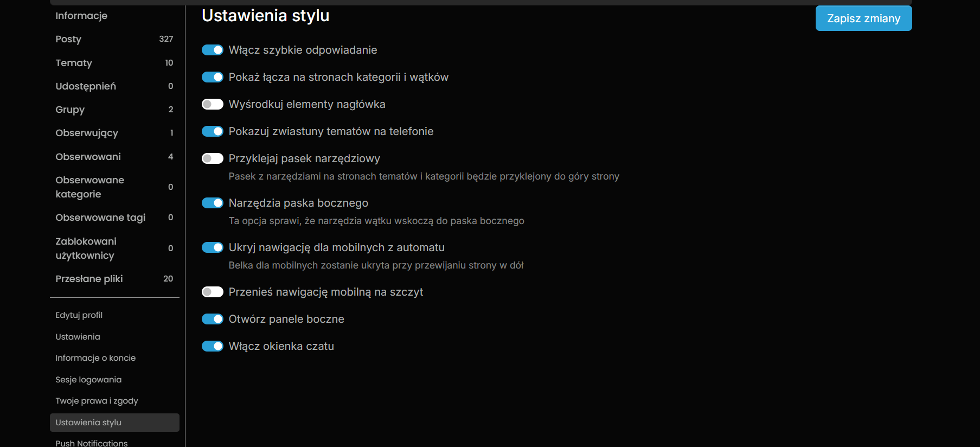Enable Wyśrodkuj elementy nagłówka switch
Image resolution: width=980 pixels, height=447 pixels.
(x=213, y=104)
